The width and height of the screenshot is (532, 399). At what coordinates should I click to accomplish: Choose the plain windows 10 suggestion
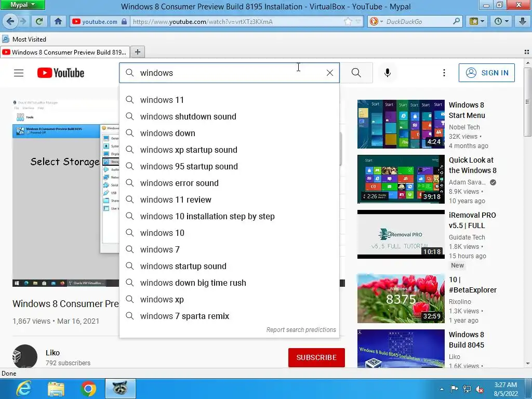pyautogui.click(x=229, y=233)
